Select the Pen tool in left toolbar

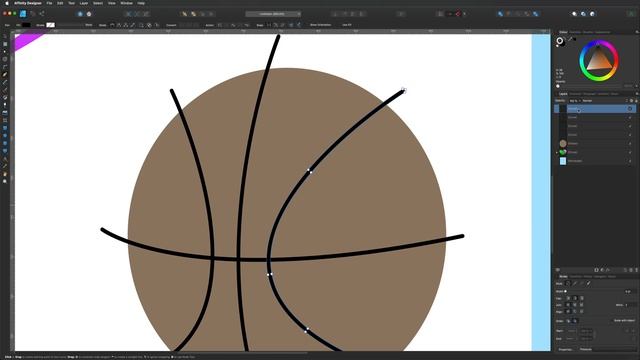click(5, 74)
